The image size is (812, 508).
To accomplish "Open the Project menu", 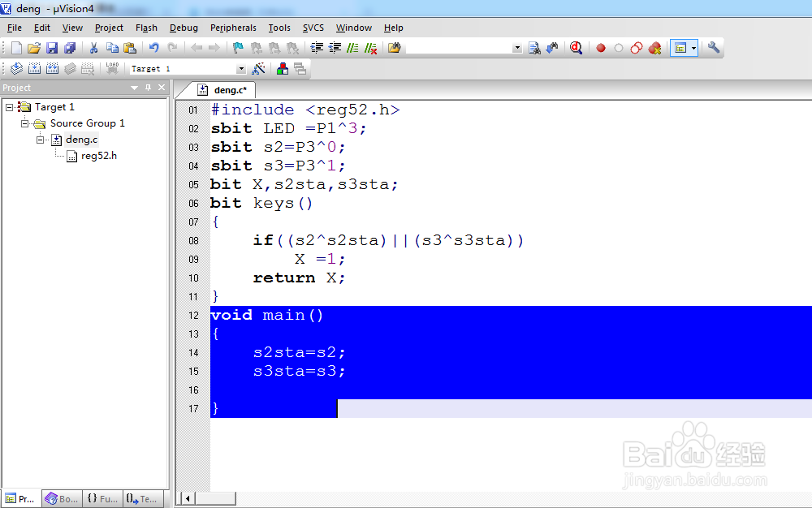I will [109, 28].
